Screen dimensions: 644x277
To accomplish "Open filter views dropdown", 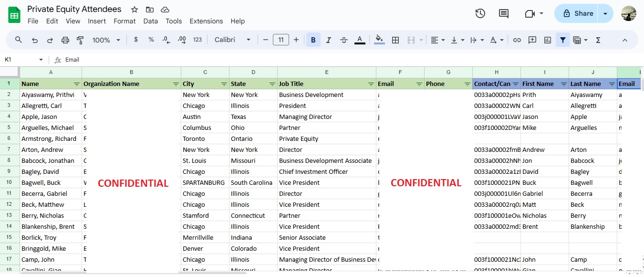I will click(x=580, y=40).
